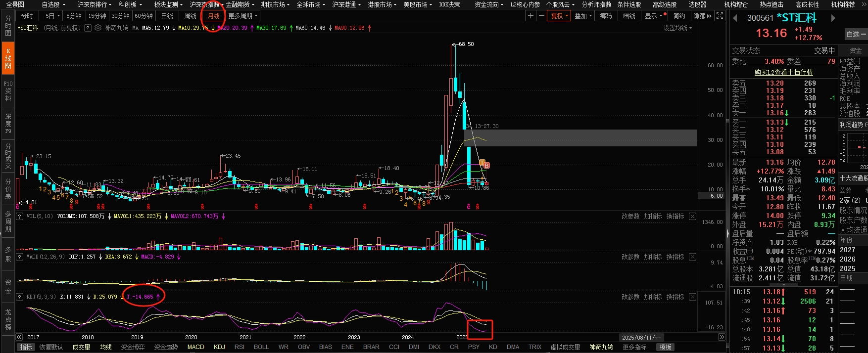Screen dimensions: 868x353
Task: Click the right panel collapse handle
Action: [x=727, y=232]
